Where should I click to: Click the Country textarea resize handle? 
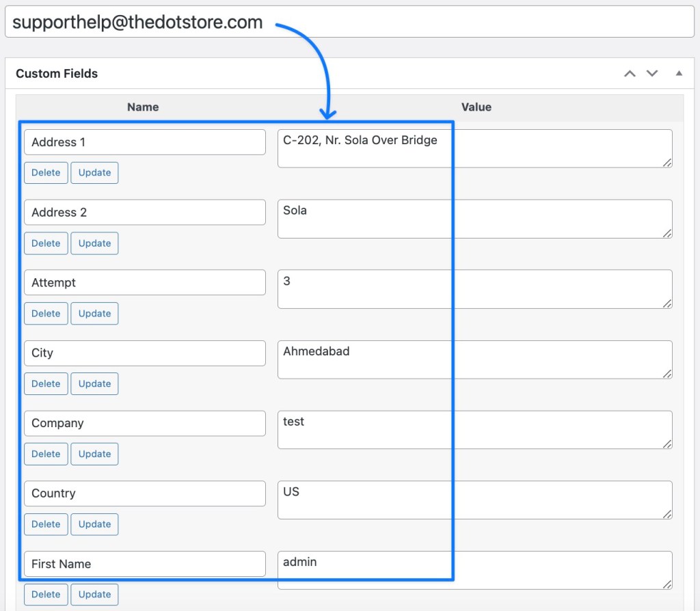667,514
